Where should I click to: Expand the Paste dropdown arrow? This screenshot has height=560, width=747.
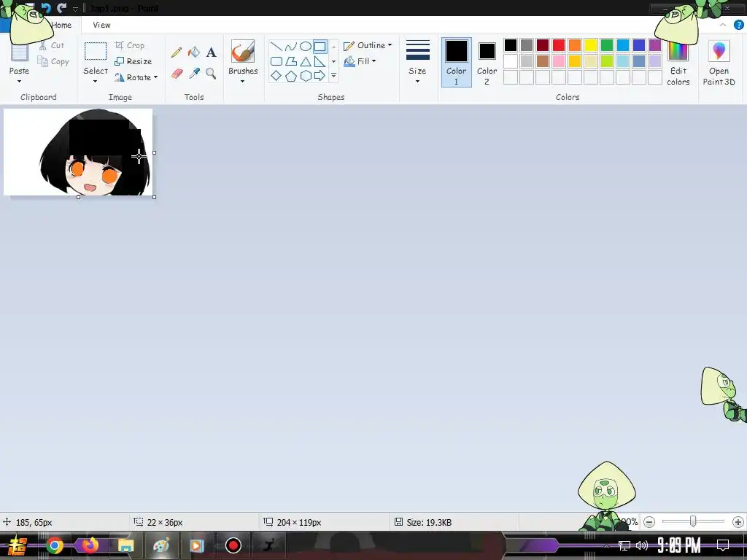(x=19, y=82)
